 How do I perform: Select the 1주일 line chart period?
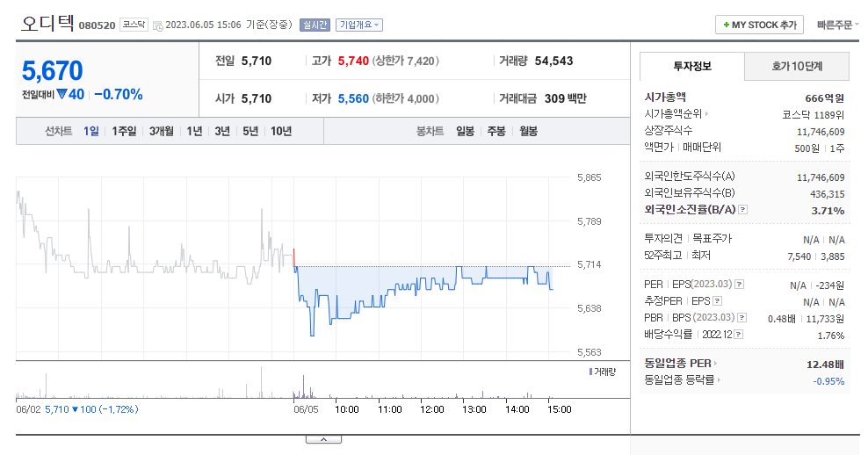click(x=124, y=131)
